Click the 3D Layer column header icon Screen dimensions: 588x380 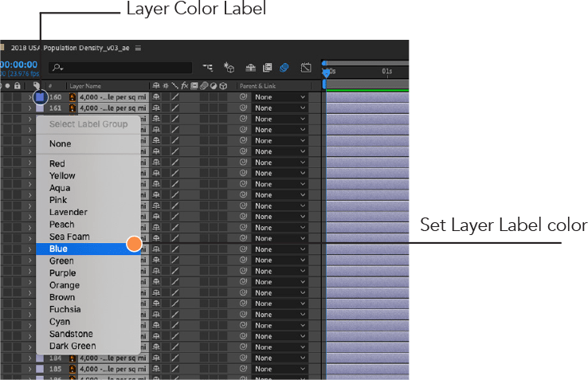tap(223, 86)
